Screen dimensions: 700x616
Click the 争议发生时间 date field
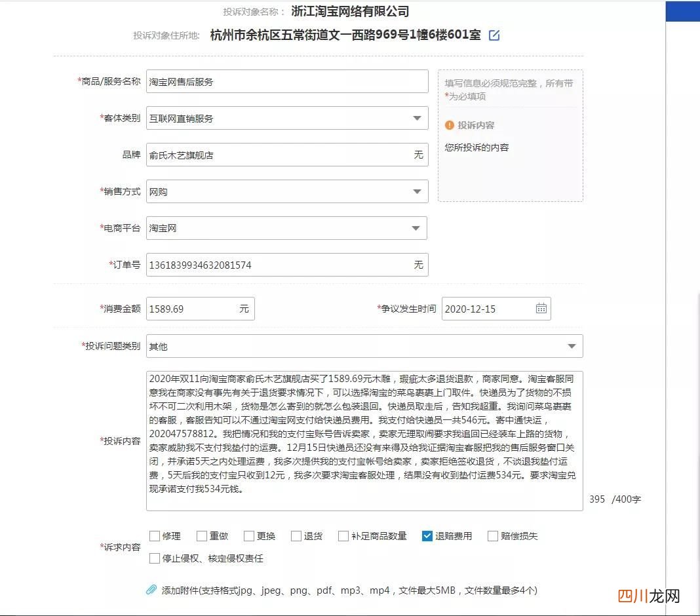(x=496, y=309)
